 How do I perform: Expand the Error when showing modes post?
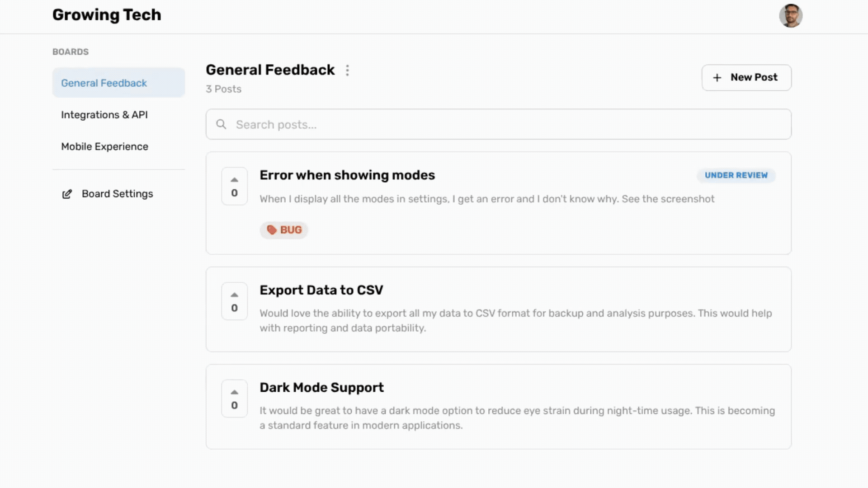point(347,175)
